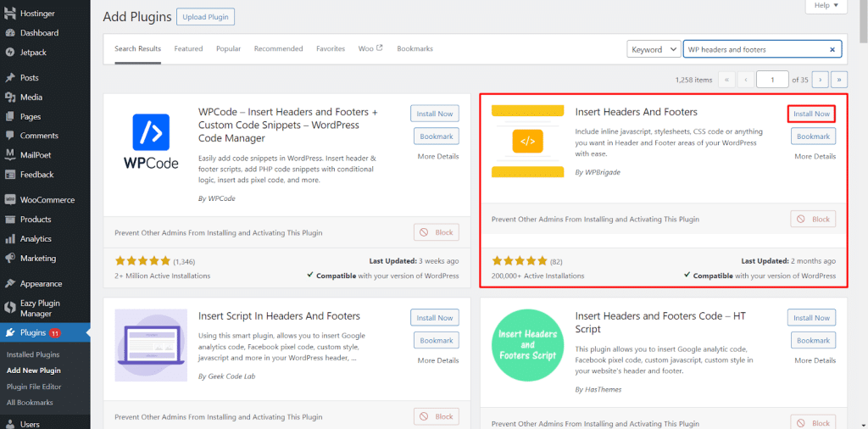The image size is (868, 429).
Task: Click the Media library icon
Action: coord(9,97)
